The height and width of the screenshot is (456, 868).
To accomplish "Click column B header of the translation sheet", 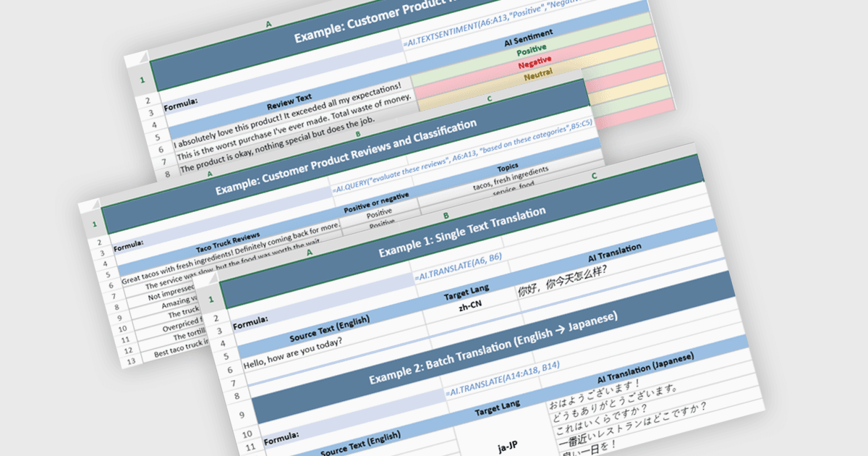I will tap(446, 215).
